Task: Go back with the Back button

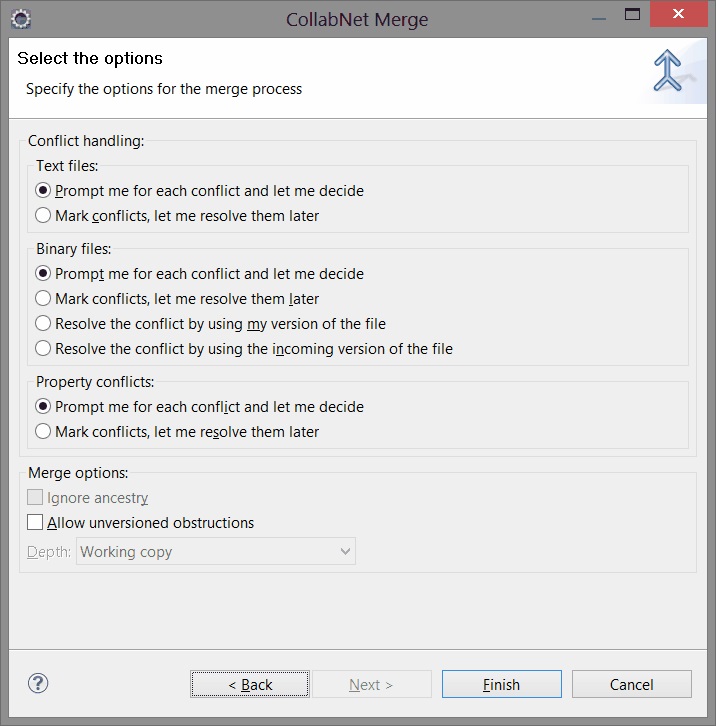Action: (x=250, y=685)
